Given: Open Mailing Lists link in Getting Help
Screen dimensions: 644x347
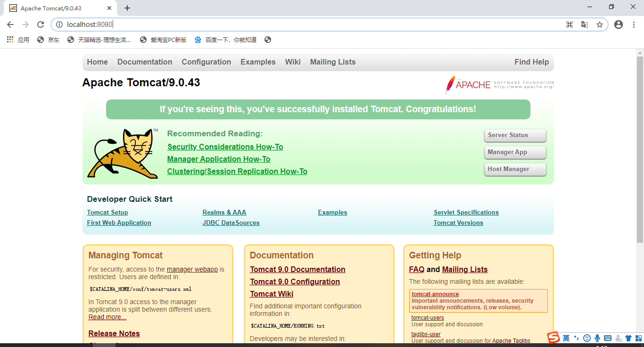Looking at the screenshot, I should coord(465,270).
